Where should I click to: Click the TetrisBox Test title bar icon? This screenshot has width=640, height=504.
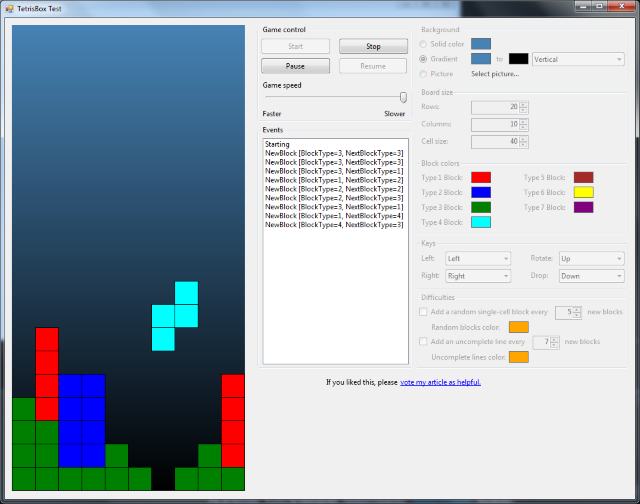[x=9, y=9]
